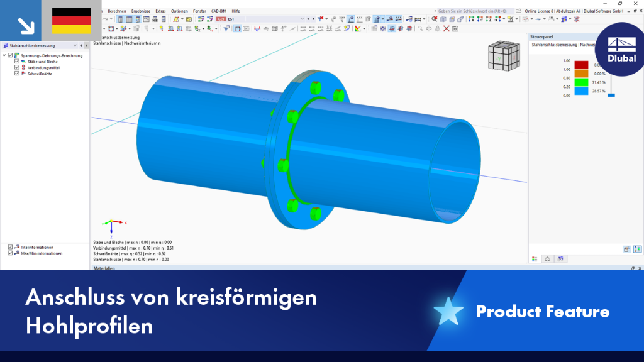The width and height of the screenshot is (644, 362).
Task: Toggle the highlighted frame icon in second toolbar row
Action: pos(238,29)
